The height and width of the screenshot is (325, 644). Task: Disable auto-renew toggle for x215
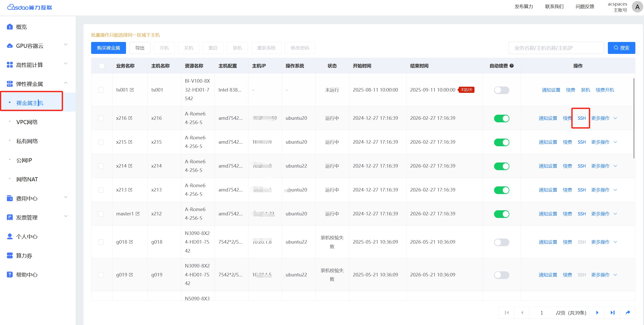pos(501,142)
